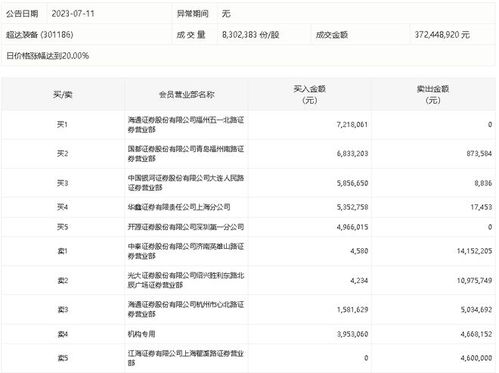The image size is (499, 373).
Task: Click 江海证券 上海瞿溪路 branch name
Action: pos(186,358)
